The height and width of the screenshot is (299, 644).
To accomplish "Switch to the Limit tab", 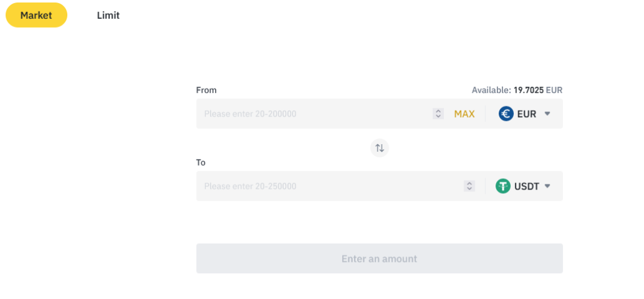I will tap(108, 15).
